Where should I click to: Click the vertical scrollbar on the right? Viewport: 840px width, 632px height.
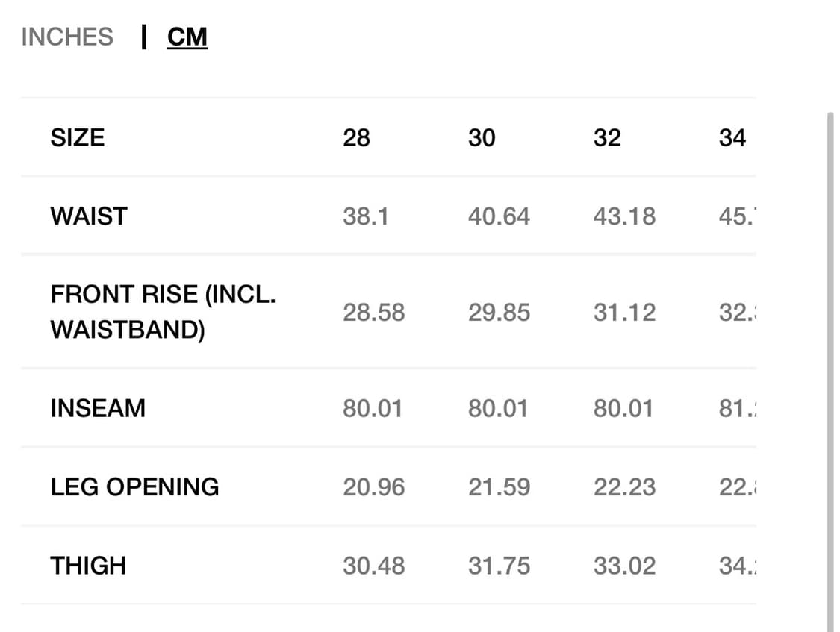(x=830, y=372)
